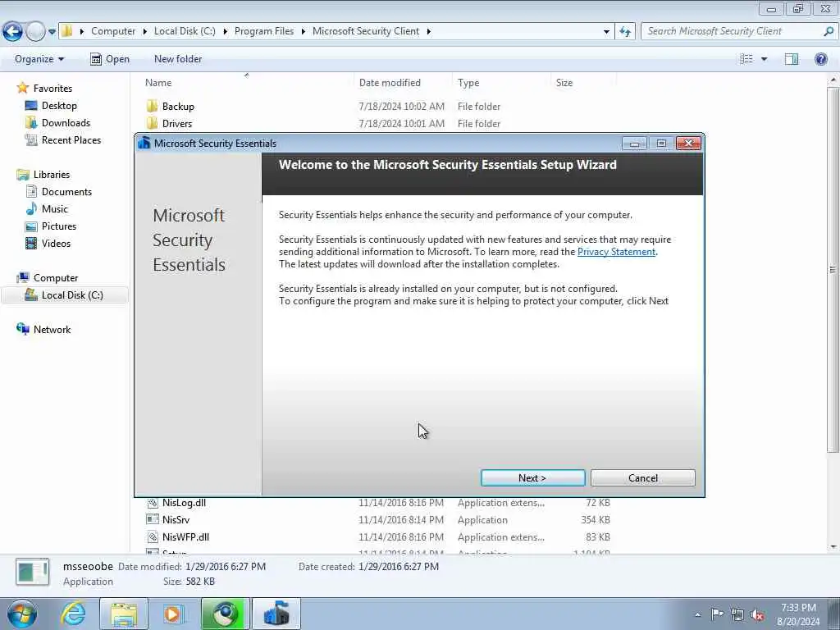The width and height of the screenshot is (840, 630).
Task: Select the Drivers folder
Action: click(177, 124)
